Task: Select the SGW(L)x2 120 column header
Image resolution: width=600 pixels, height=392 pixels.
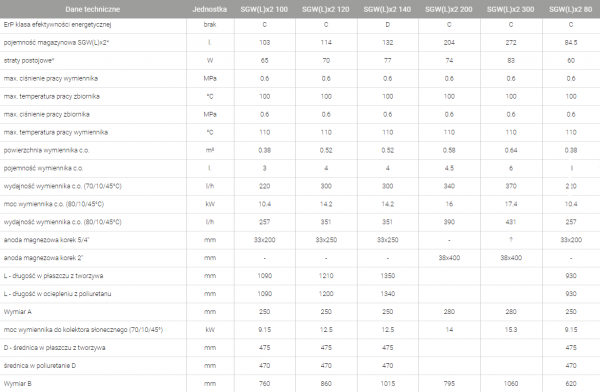Action: [x=326, y=9]
